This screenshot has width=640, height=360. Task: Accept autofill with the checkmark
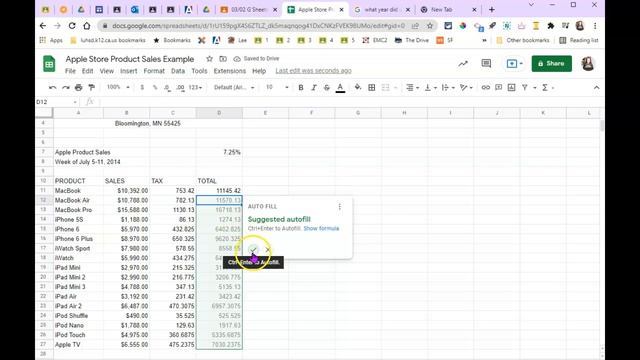(253, 249)
